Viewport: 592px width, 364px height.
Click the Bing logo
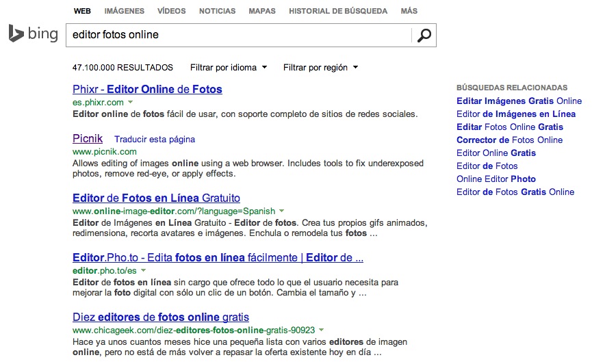[33, 34]
